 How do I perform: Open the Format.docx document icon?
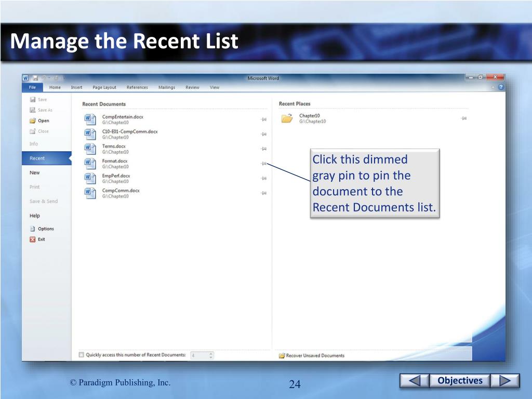coord(90,164)
